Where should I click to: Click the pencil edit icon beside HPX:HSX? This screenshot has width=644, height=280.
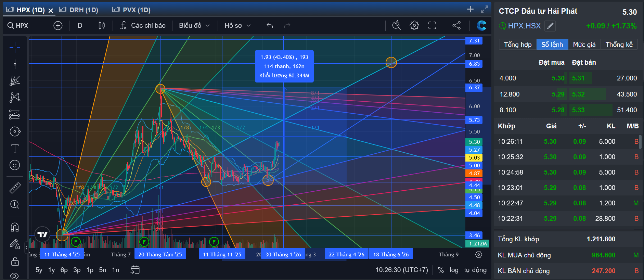click(x=550, y=26)
